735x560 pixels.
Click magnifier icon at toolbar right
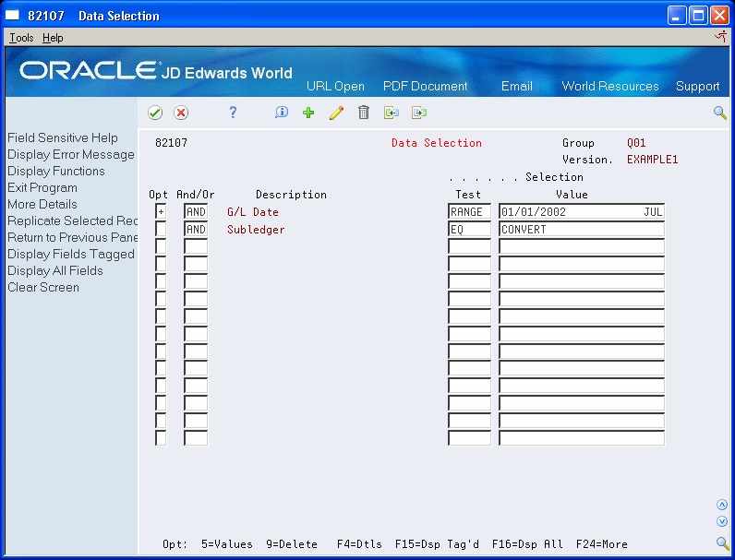click(x=720, y=113)
